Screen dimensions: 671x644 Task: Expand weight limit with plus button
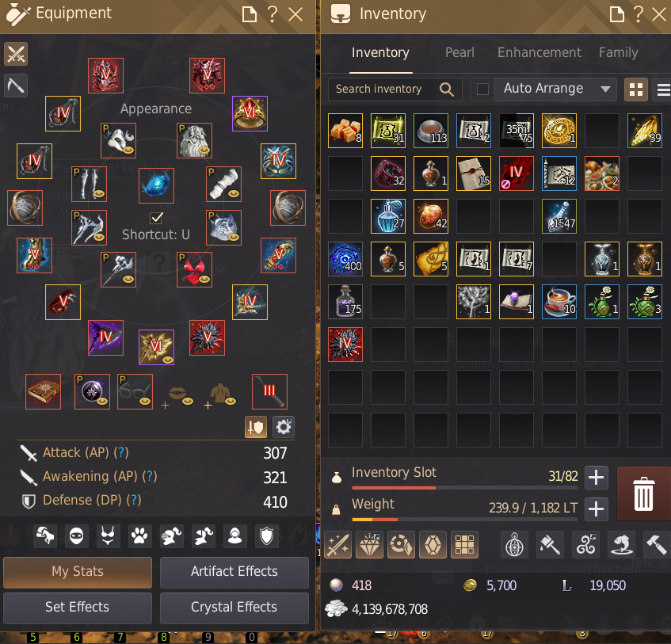[596, 509]
